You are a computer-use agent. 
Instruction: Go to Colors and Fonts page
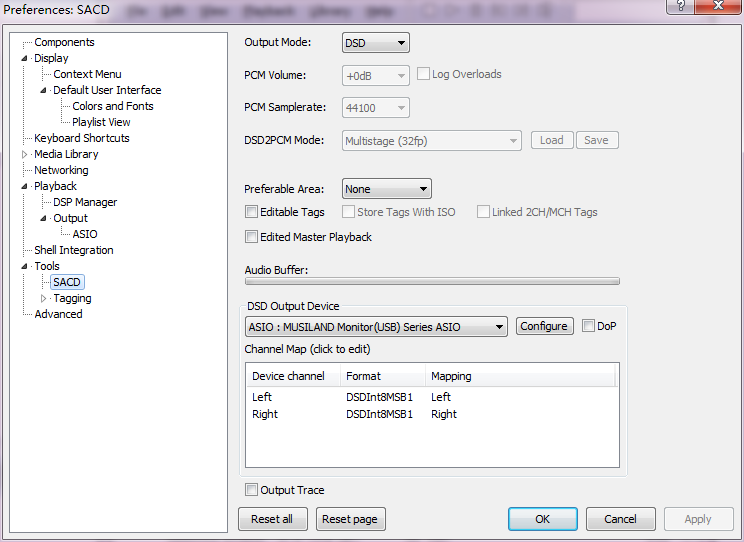[113, 106]
